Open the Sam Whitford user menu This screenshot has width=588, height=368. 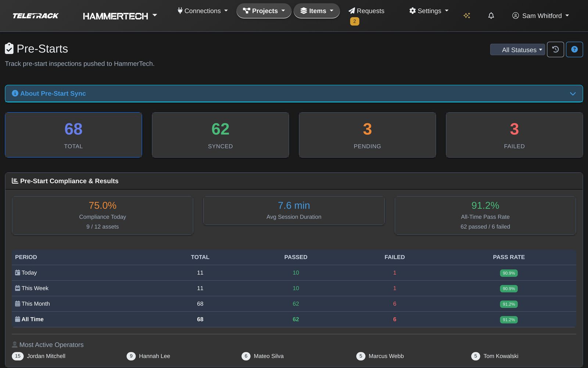pos(540,16)
